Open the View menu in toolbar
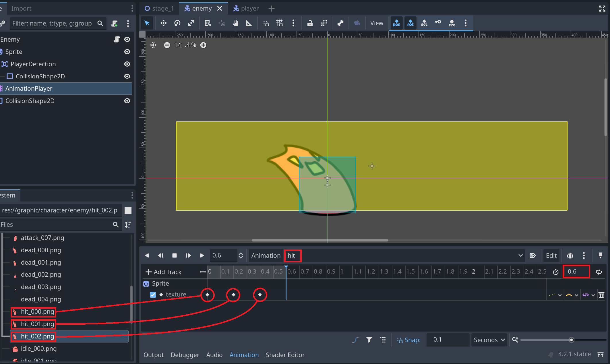 [376, 23]
